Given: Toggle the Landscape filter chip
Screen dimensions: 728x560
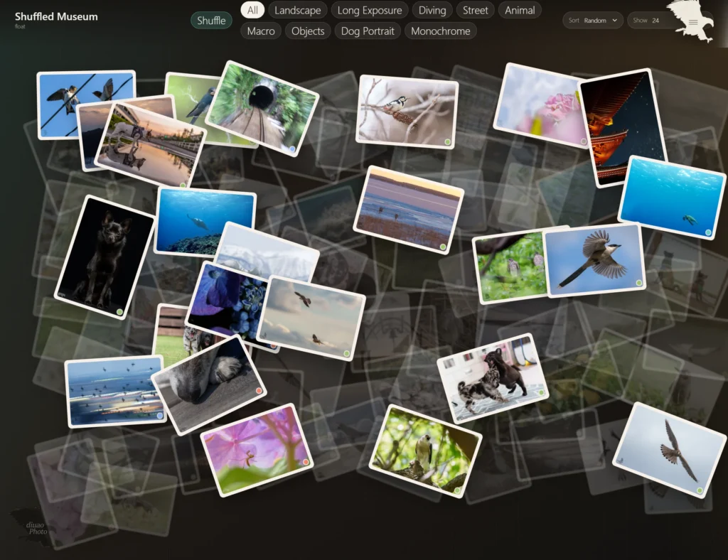Looking at the screenshot, I should click(x=298, y=10).
